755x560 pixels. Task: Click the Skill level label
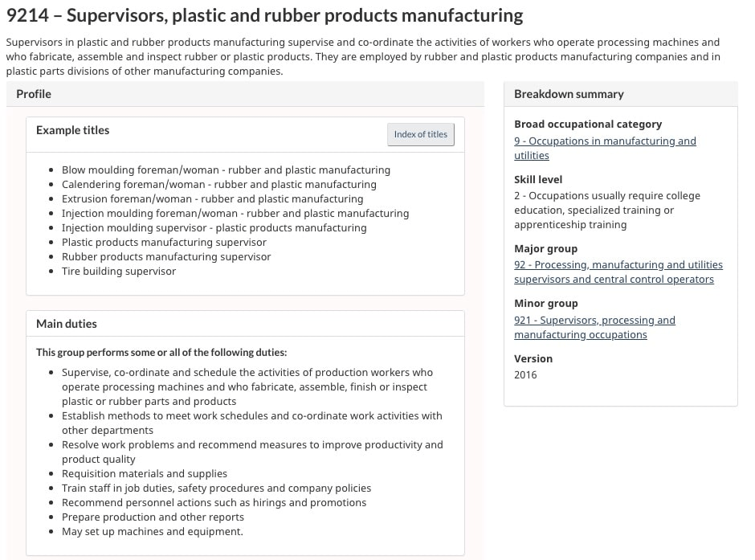pyautogui.click(x=538, y=179)
